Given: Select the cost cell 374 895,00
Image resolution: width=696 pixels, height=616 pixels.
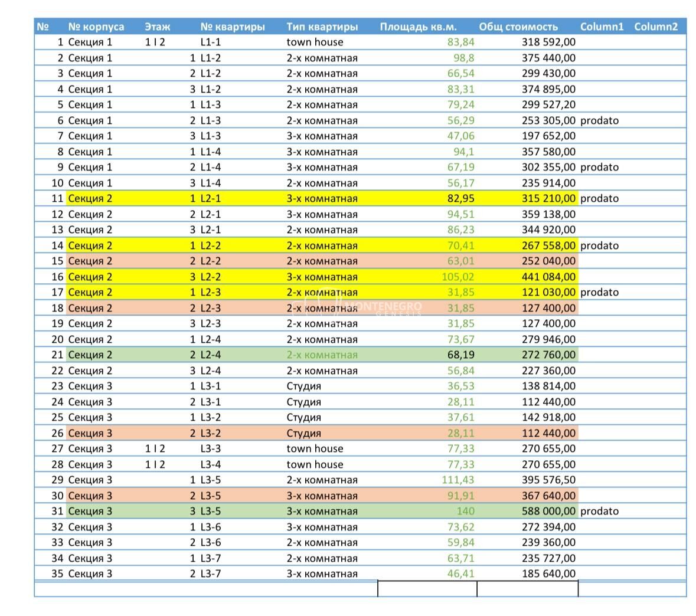Looking at the screenshot, I should (548, 89).
